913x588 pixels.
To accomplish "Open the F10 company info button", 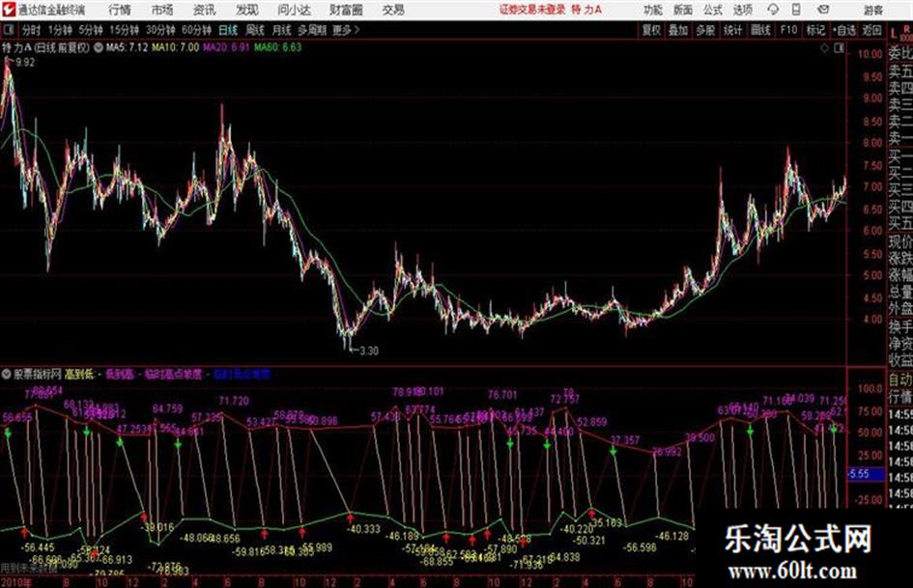I will (788, 30).
